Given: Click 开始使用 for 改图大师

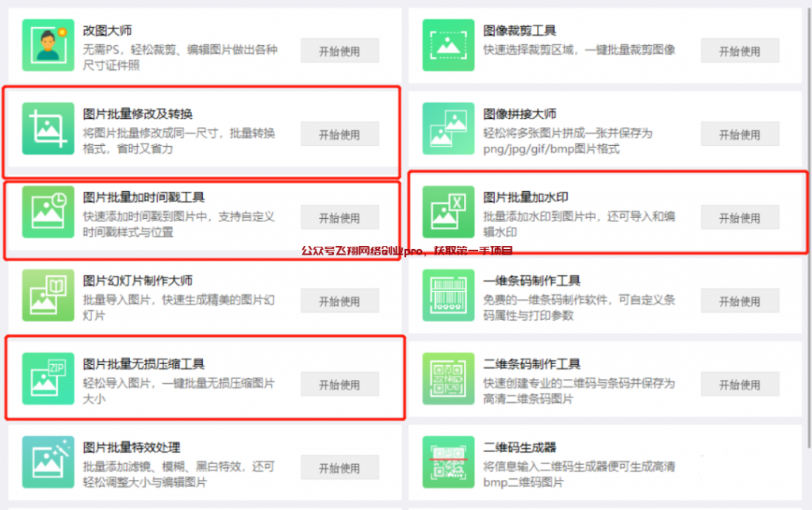Looking at the screenshot, I should (339, 51).
